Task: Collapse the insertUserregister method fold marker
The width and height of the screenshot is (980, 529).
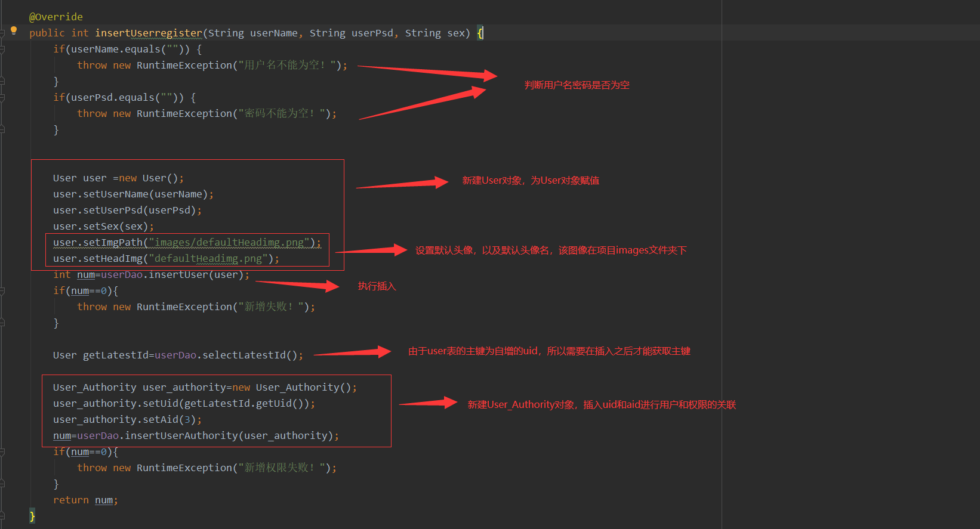Action: (2, 33)
